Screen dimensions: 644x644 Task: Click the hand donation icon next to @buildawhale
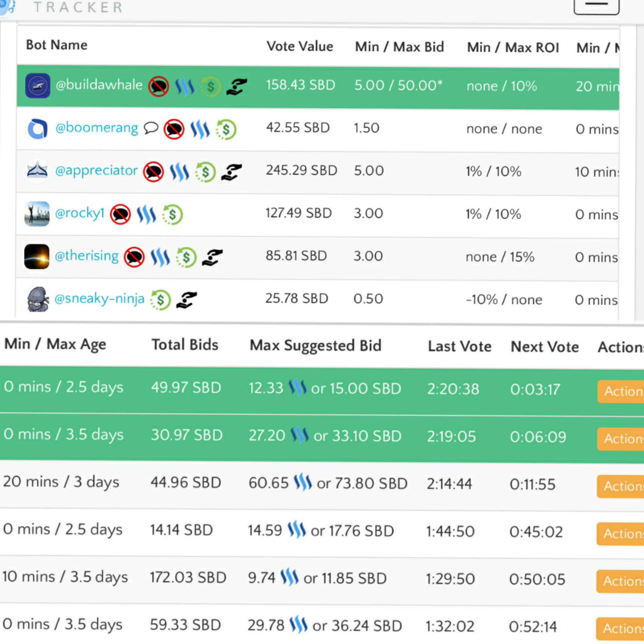tap(236, 86)
